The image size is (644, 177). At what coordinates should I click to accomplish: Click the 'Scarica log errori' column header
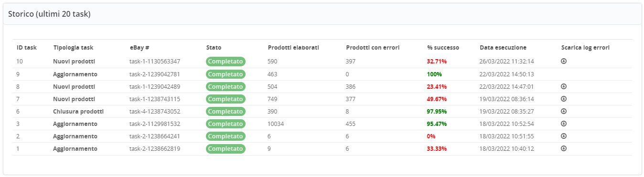(x=585, y=48)
